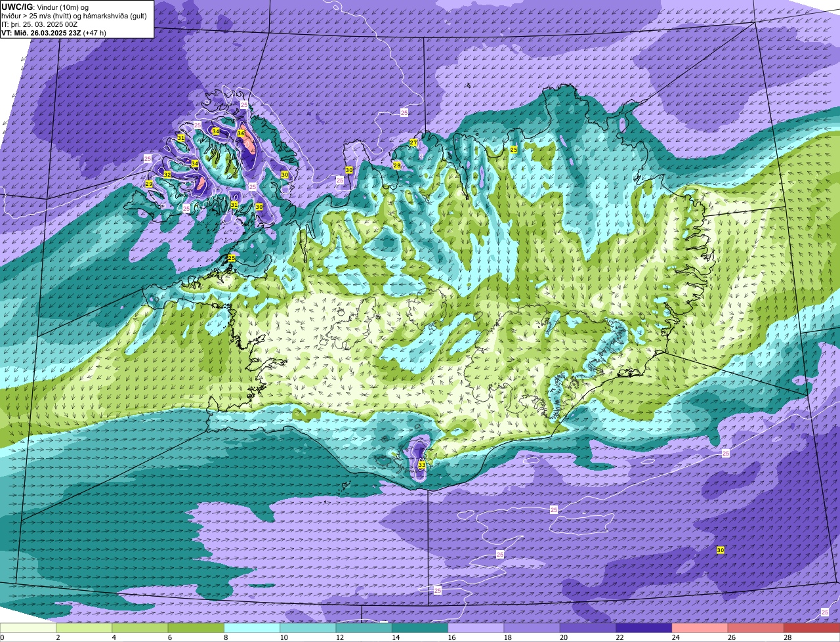Click the '8' value on the legend scale
840x642 pixels.
[x=226, y=637]
